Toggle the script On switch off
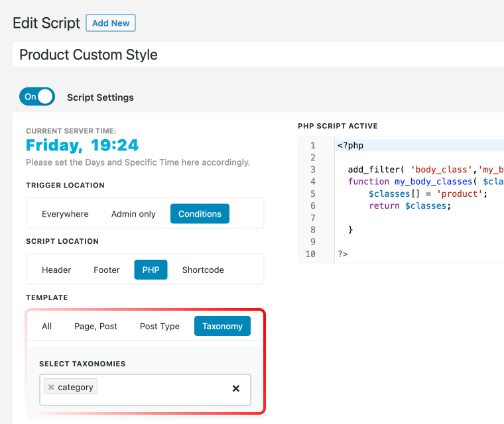 (37, 97)
